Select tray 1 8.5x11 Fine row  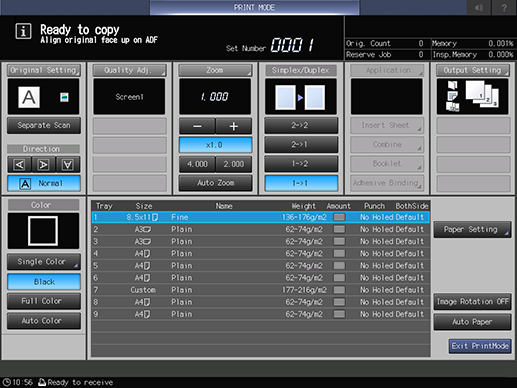click(x=261, y=217)
